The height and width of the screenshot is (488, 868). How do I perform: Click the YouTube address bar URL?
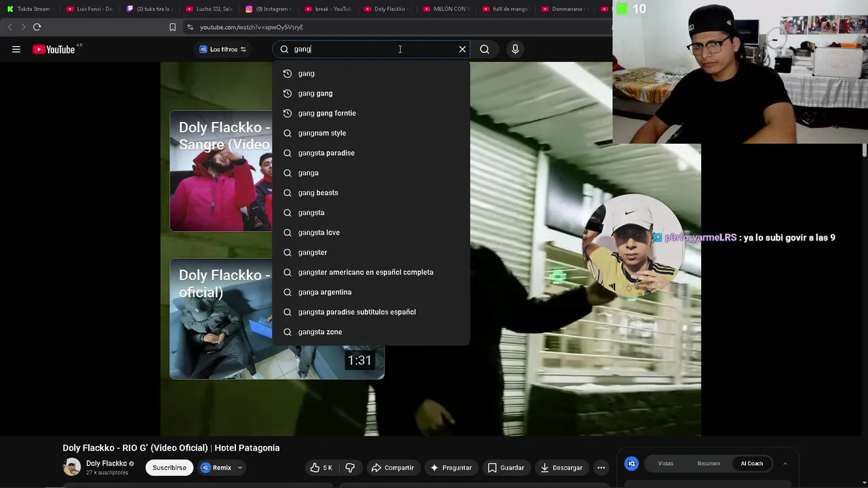click(x=252, y=27)
